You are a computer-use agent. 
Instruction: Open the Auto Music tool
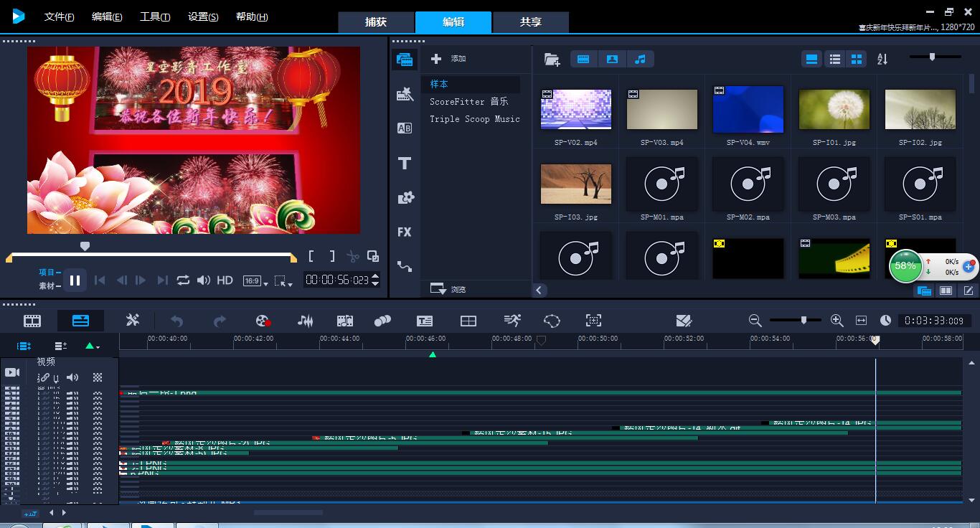pyautogui.click(x=345, y=321)
